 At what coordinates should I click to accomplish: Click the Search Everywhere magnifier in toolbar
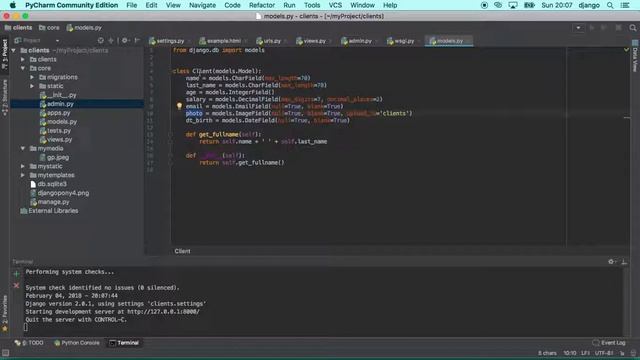pyautogui.click(x=633, y=28)
